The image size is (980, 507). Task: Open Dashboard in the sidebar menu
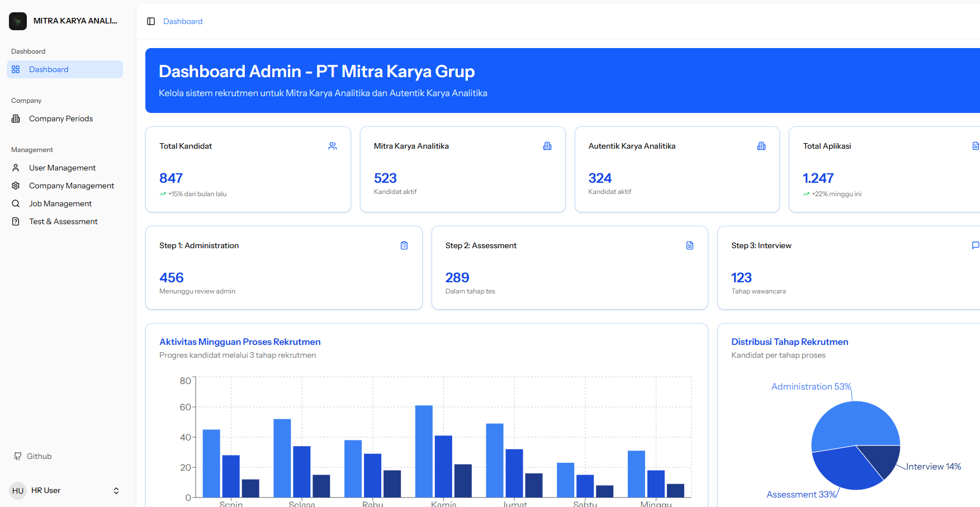coord(49,69)
